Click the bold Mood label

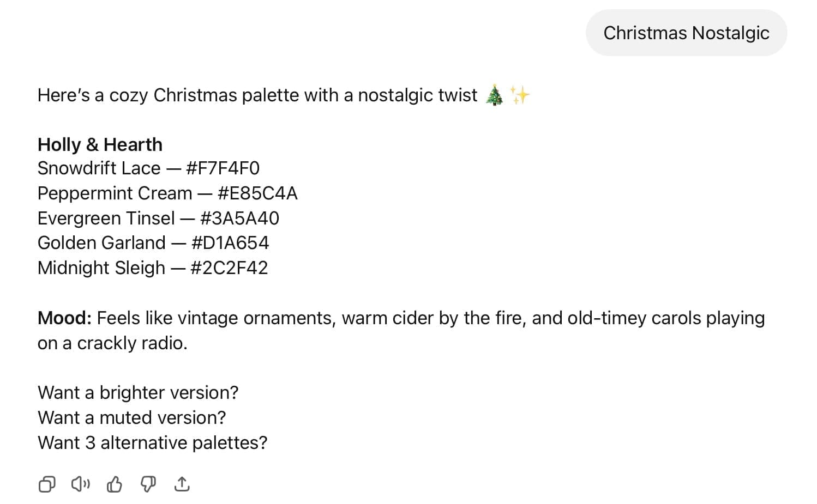[x=64, y=318]
